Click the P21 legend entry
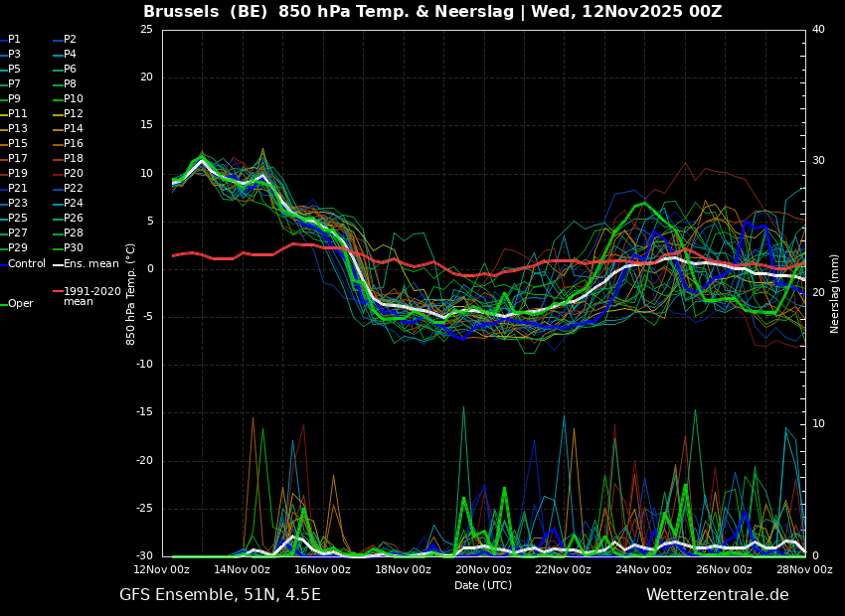The width and height of the screenshot is (845, 616). [17, 189]
